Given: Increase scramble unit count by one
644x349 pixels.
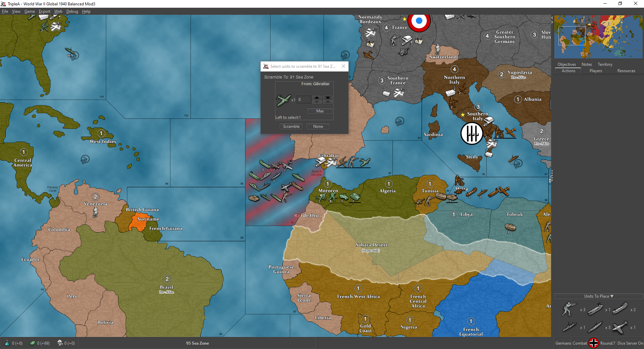Looking at the screenshot, I should tap(317, 98).
